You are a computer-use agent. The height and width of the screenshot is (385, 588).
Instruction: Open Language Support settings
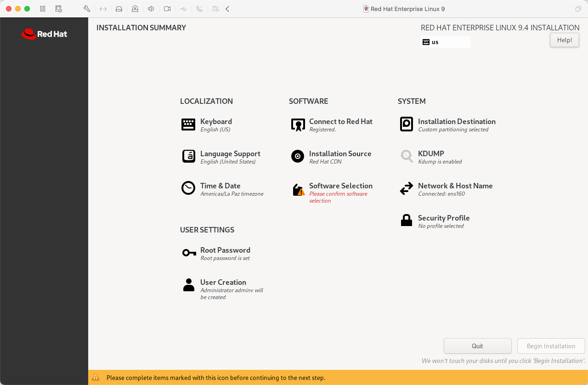(x=230, y=154)
